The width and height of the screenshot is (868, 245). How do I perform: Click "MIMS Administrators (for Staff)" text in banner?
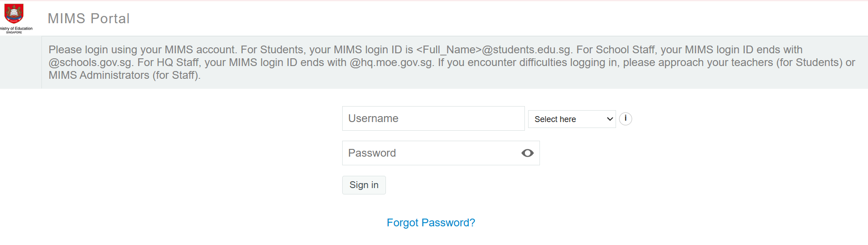click(124, 75)
